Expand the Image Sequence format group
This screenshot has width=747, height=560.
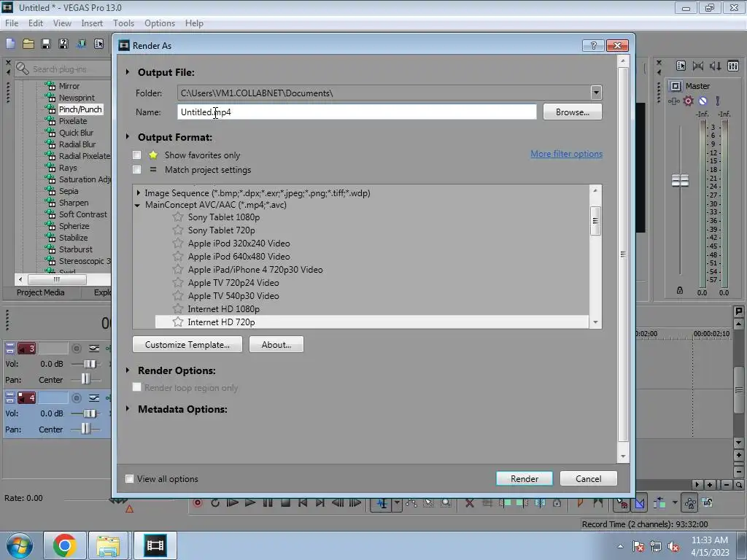click(x=138, y=192)
